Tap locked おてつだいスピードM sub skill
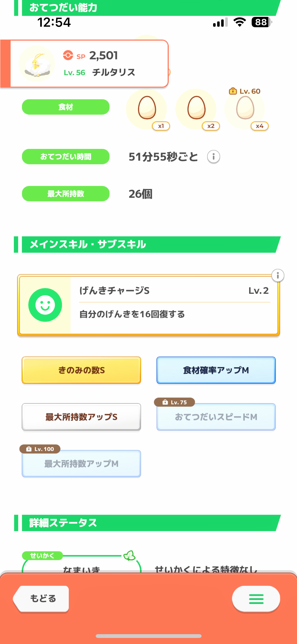Image resolution: width=297 pixels, height=644 pixels. pyautogui.click(x=216, y=417)
